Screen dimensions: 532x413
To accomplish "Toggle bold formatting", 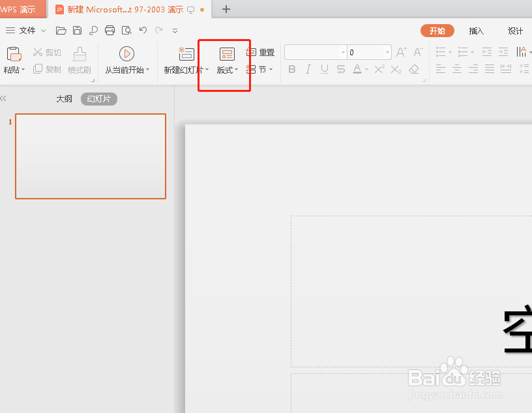I will (x=292, y=70).
